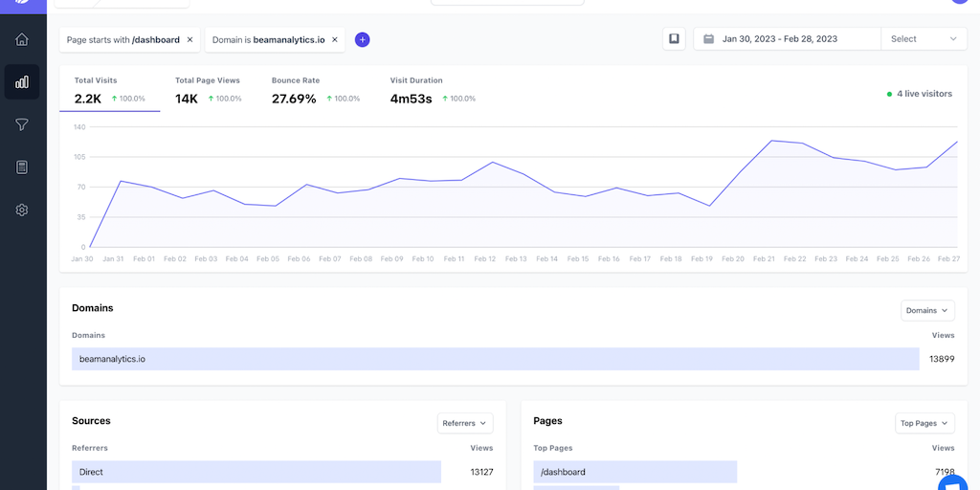980x490 pixels.
Task: Click the bookmark saved views icon
Action: 674,39
